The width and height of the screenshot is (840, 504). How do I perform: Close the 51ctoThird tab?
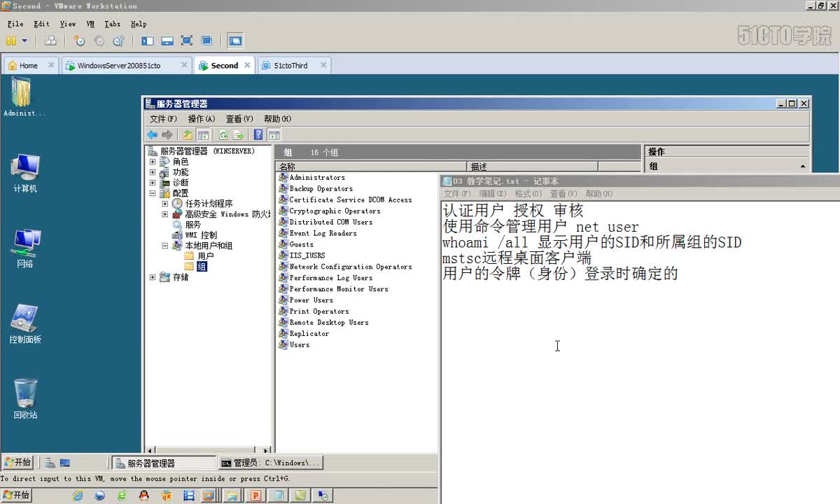point(323,65)
